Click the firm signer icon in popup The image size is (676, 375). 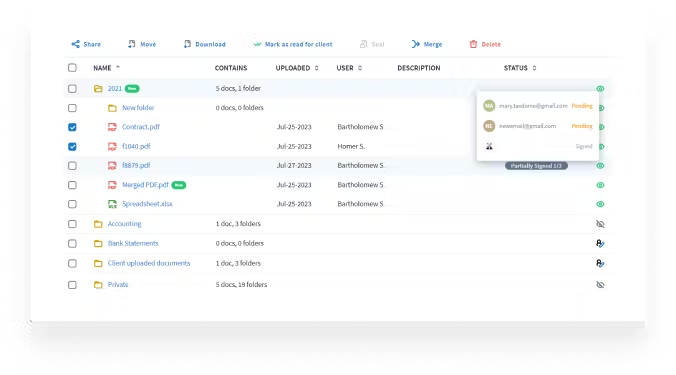coord(489,147)
